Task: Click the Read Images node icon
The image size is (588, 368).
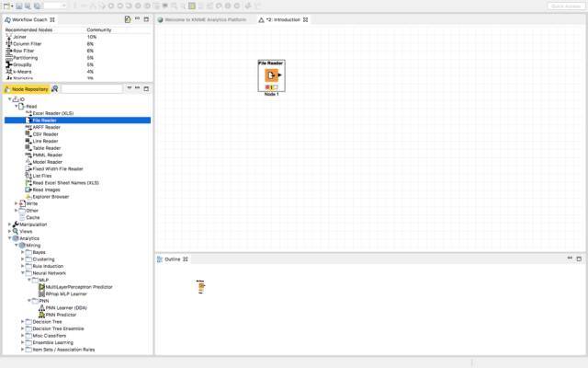Action: click(28, 190)
